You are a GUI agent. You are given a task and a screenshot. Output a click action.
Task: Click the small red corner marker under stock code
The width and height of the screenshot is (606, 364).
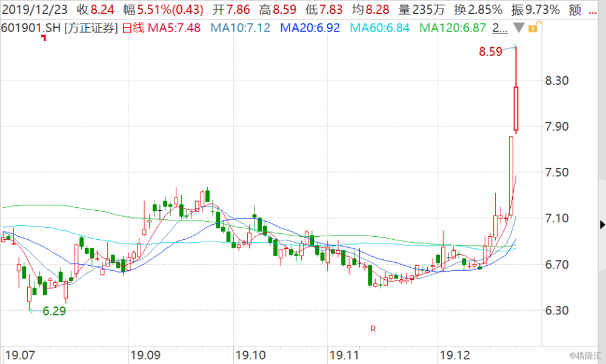coord(44,38)
